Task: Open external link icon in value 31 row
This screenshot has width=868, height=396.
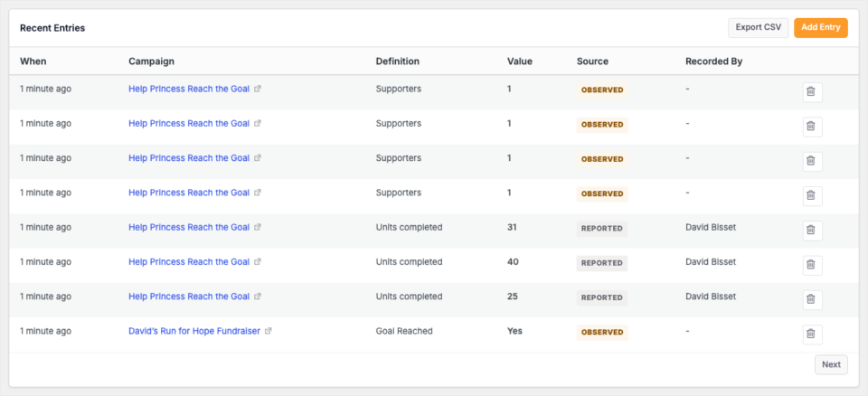Action: [258, 227]
